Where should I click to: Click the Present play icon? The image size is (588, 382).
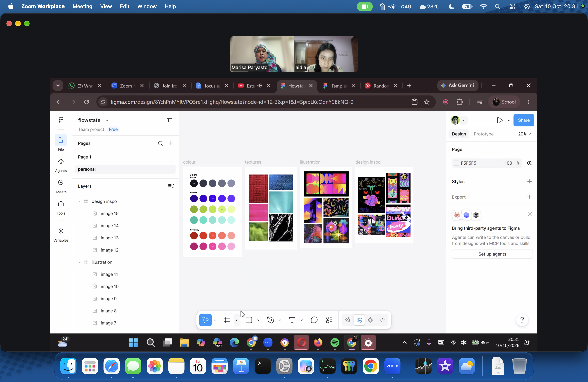[500, 120]
